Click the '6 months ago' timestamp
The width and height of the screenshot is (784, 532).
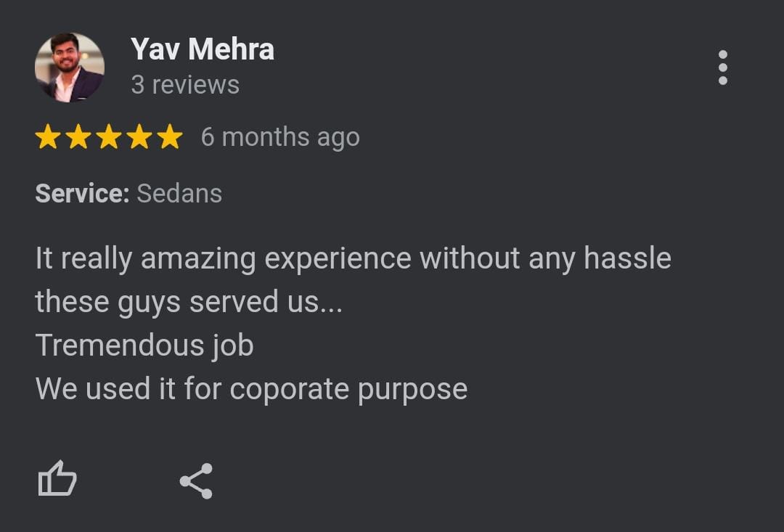click(280, 136)
